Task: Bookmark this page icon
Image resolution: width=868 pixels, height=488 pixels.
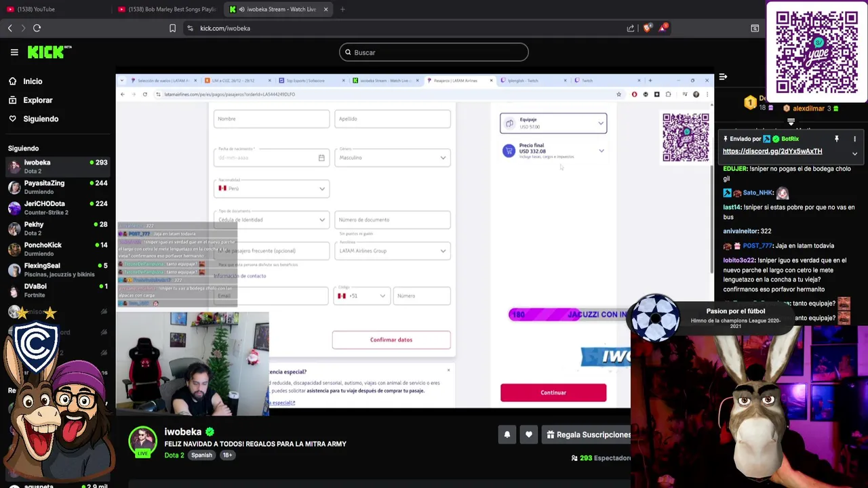Action: (172, 28)
